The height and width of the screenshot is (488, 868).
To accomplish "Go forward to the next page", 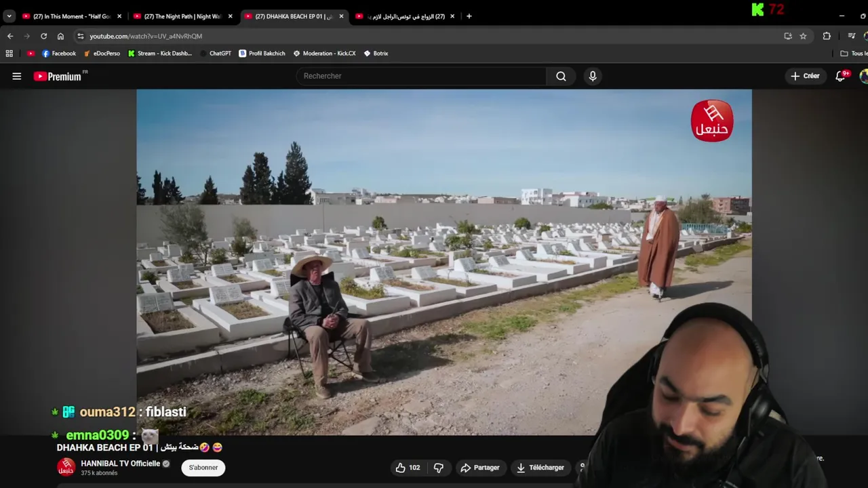I will click(27, 36).
